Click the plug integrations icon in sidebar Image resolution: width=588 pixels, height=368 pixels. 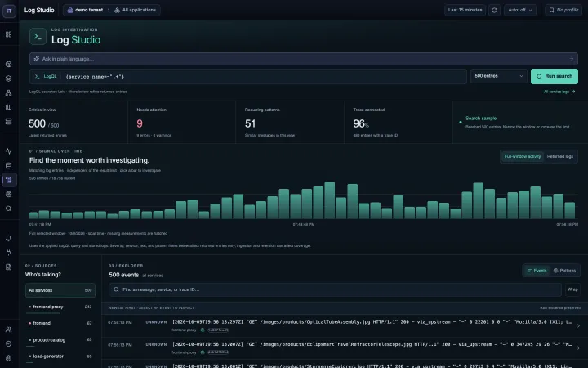tap(9, 253)
